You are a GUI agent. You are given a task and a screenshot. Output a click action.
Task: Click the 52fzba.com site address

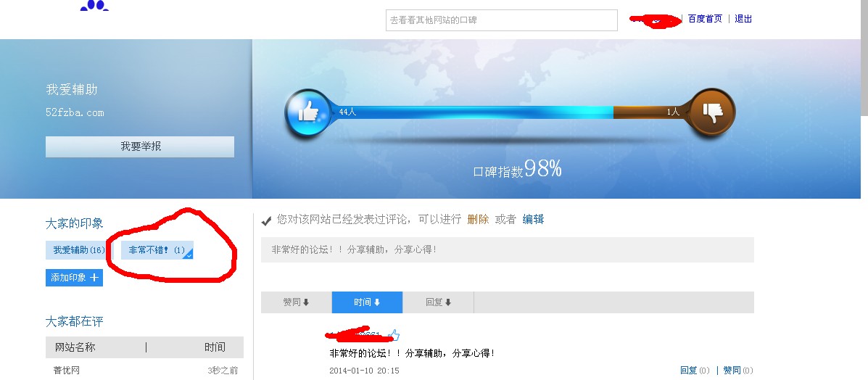[75, 112]
